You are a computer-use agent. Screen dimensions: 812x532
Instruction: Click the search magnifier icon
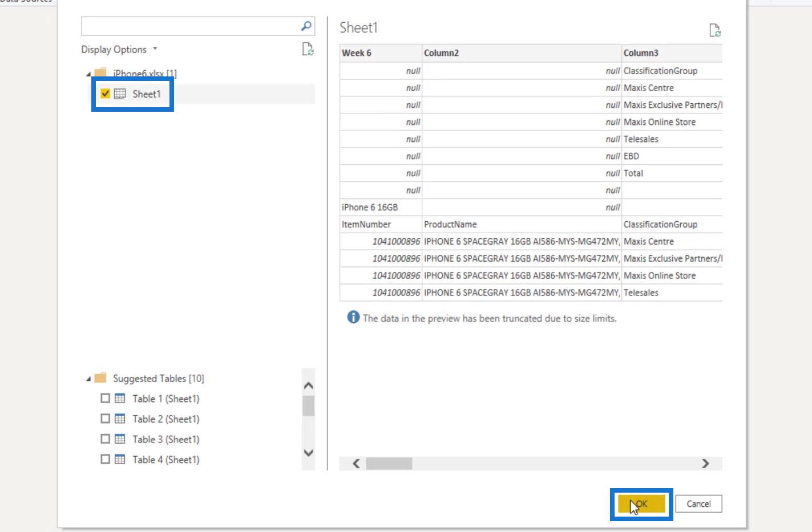(306, 26)
